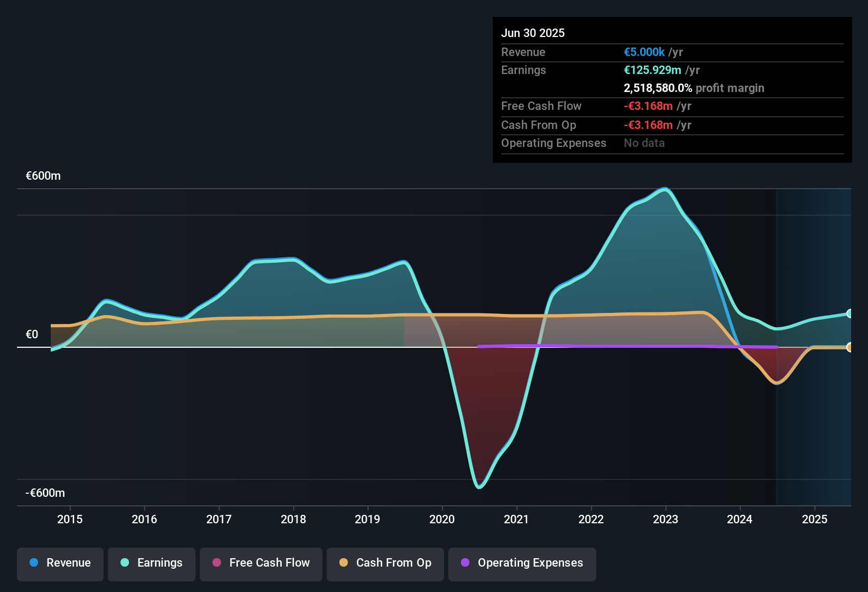Screen dimensions: 868x592
Task: Toggle the Revenue series visibility
Action: 60,563
